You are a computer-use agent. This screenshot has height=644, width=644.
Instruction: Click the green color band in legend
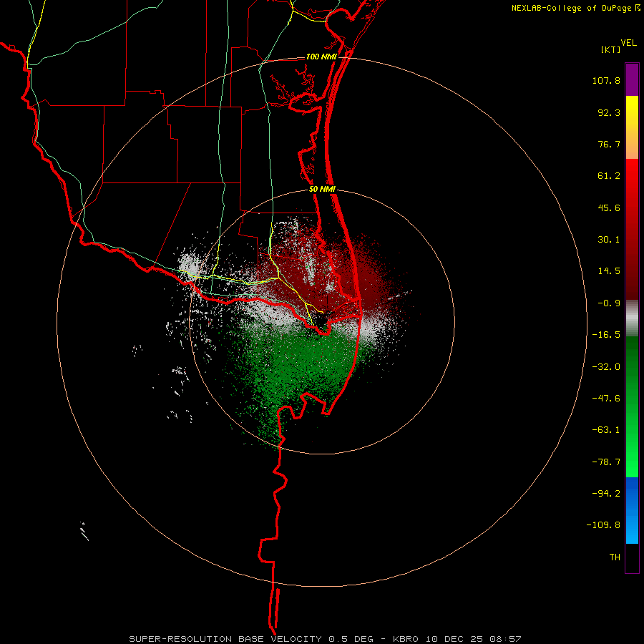pos(632,406)
